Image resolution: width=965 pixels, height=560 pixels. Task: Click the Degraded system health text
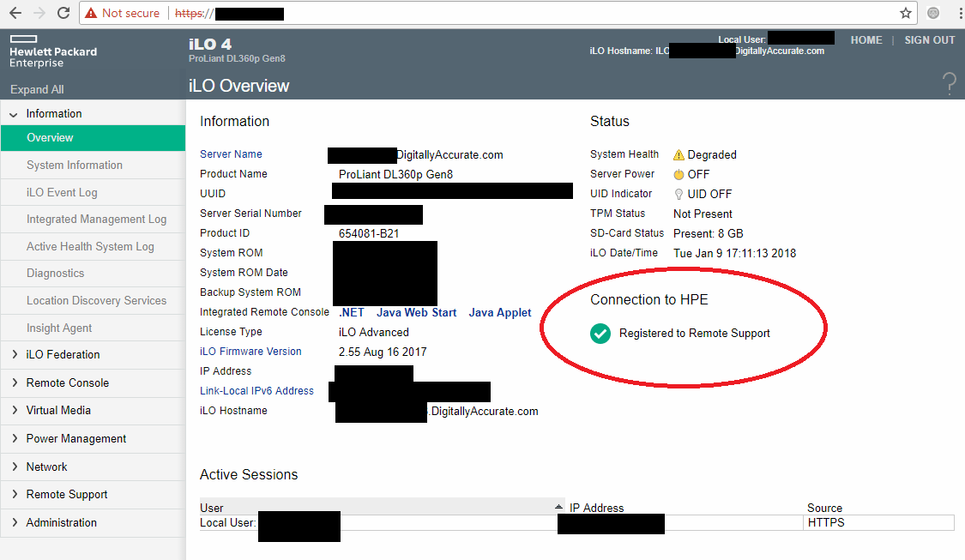click(x=712, y=154)
